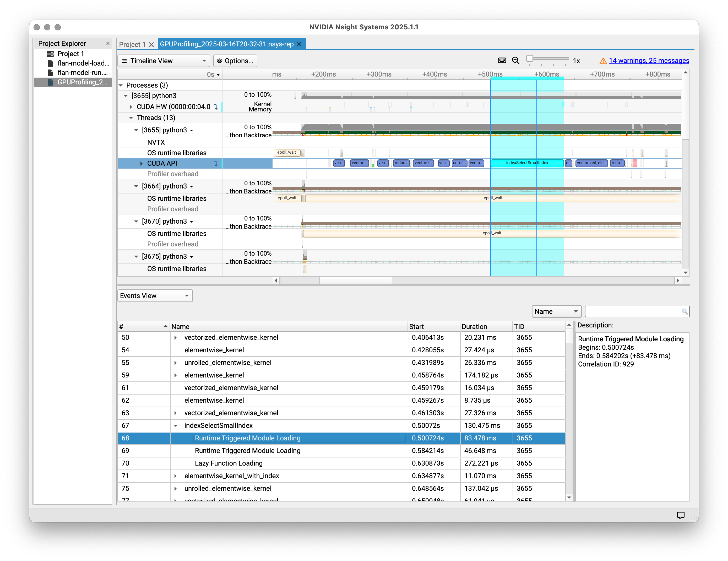
Task: Click the timeline scroll right arrow
Action: [678, 281]
